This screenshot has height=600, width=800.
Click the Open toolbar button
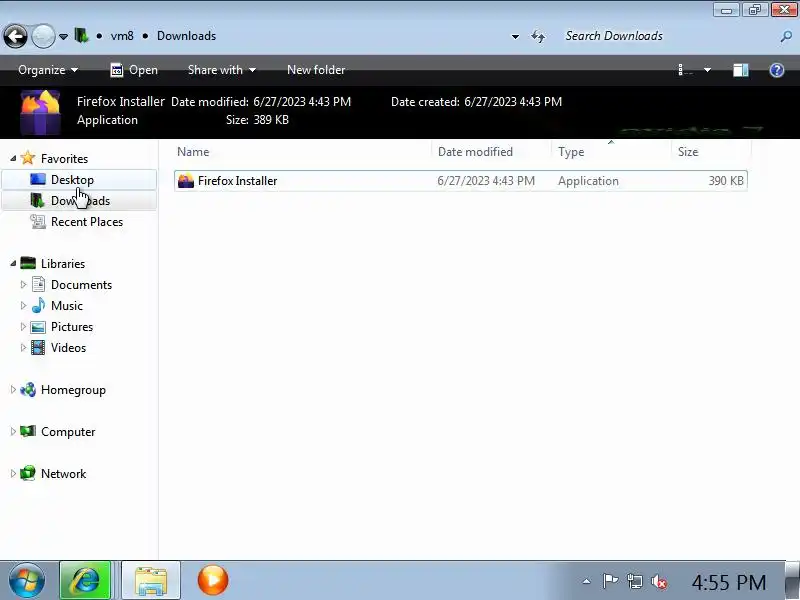pos(134,70)
